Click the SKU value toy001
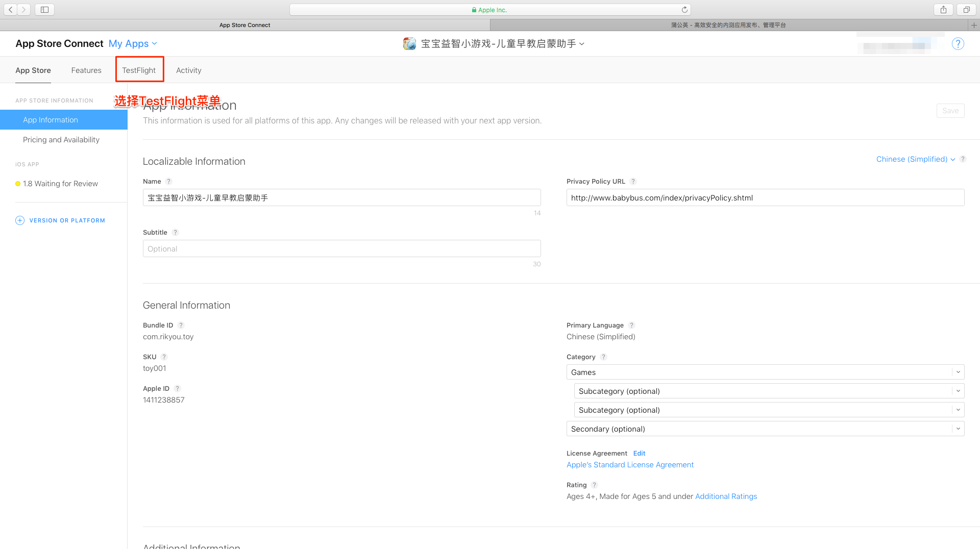 (154, 368)
